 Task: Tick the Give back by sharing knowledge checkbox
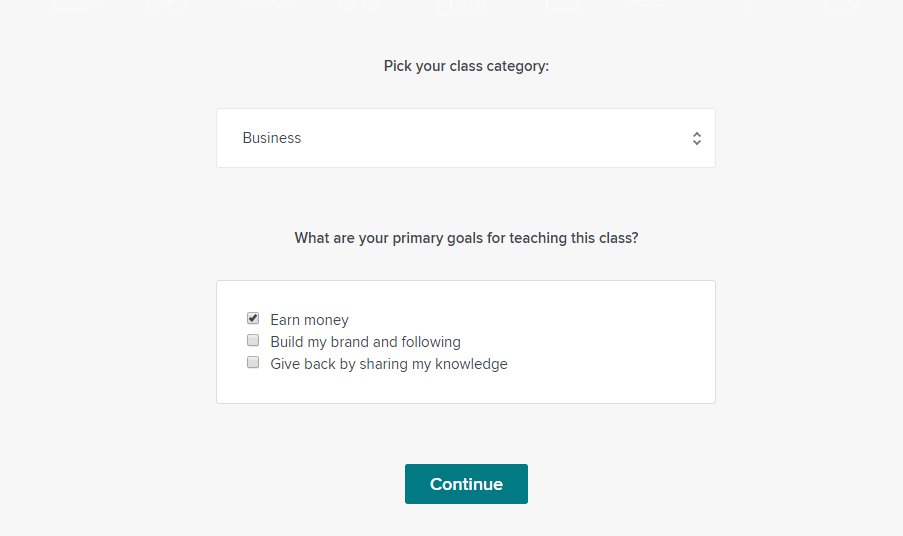pos(253,363)
